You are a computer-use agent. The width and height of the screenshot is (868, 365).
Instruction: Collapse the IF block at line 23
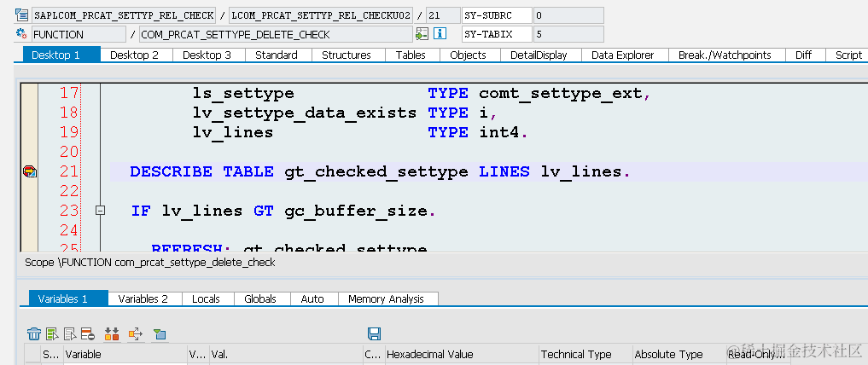(x=100, y=210)
